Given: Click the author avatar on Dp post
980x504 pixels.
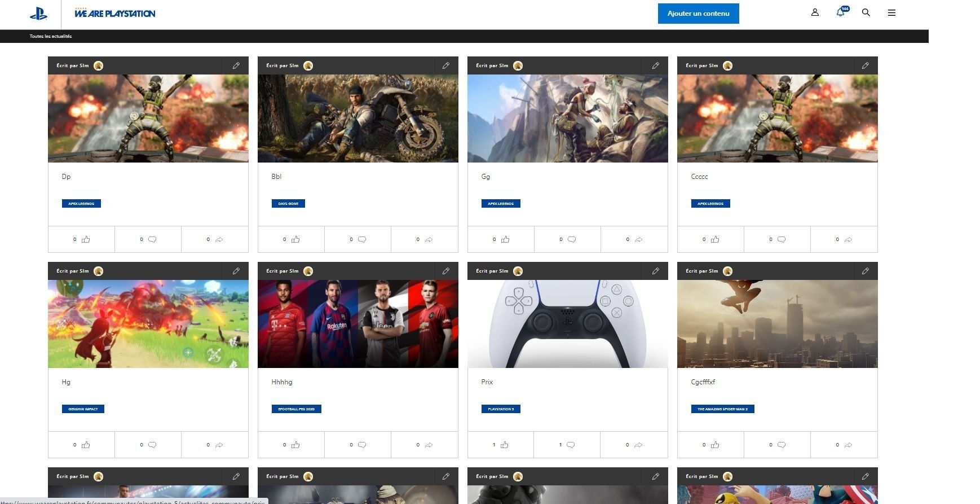Looking at the screenshot, I should tap(98, 65).
